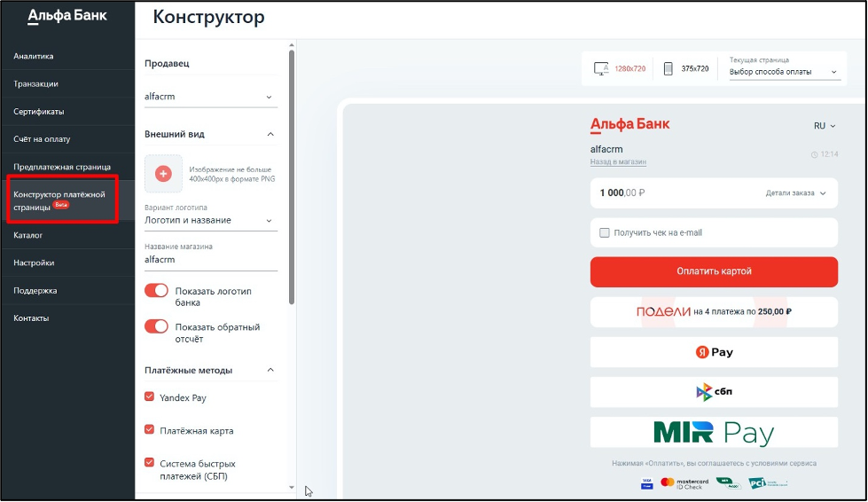Collapse the Платёжные методы section
The width and height of the screenshot is (868, 502).
[270, 370]
